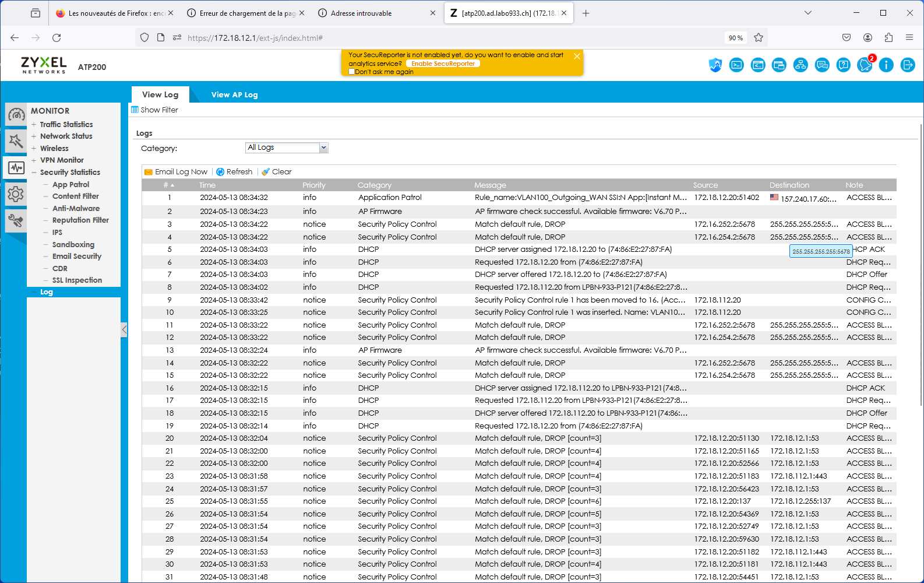Open the Firefox extensions puzzle icon

[x=888, y=38]
